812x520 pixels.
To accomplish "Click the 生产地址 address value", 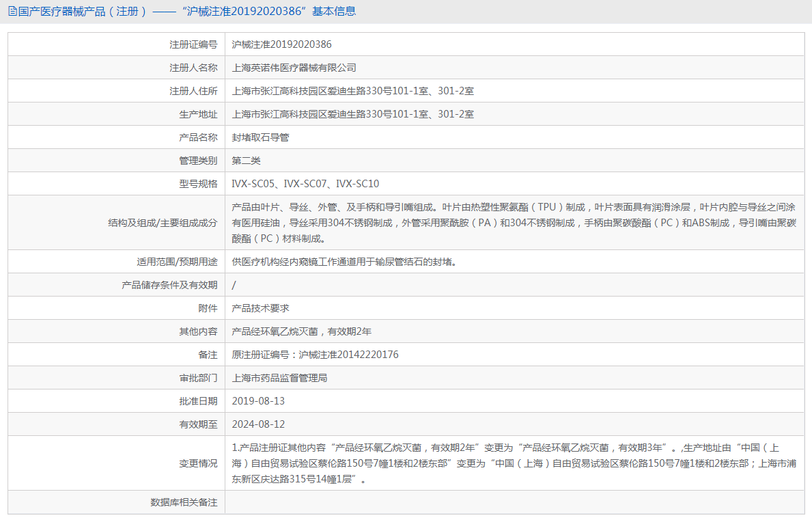I will 352,115.
